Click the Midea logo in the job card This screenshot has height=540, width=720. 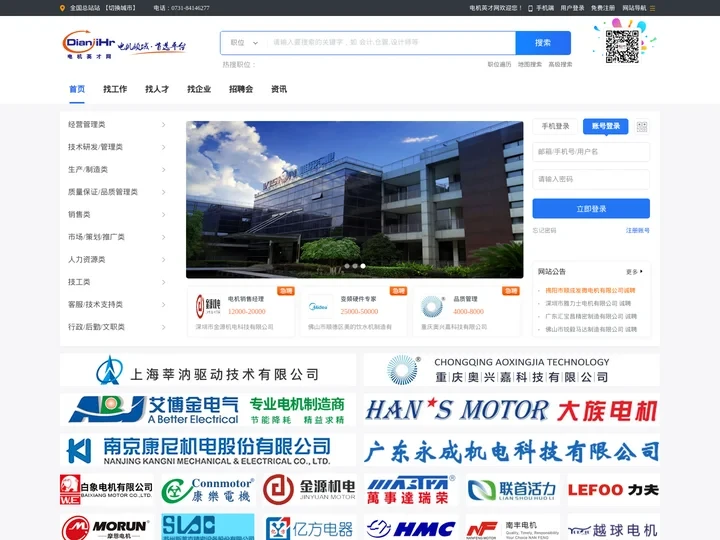coord(319,306)
